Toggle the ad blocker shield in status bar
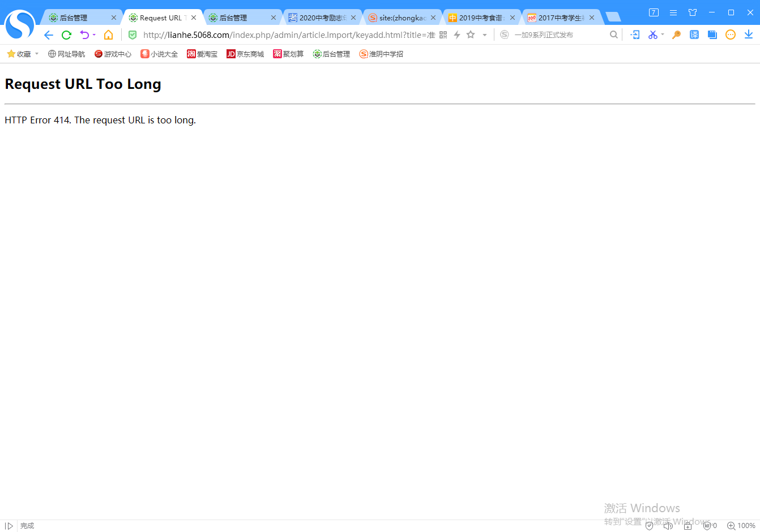Viewport: 760px width, 532px height. pos(650,526)
